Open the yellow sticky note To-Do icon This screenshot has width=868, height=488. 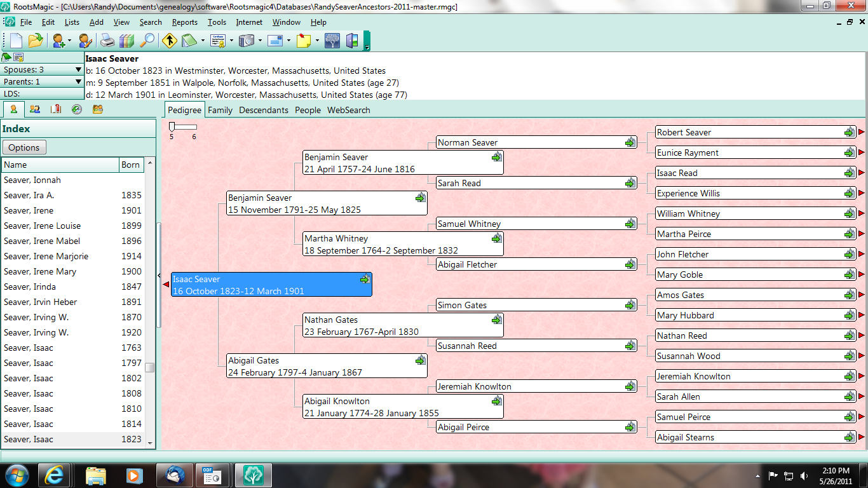click(304, 41)
